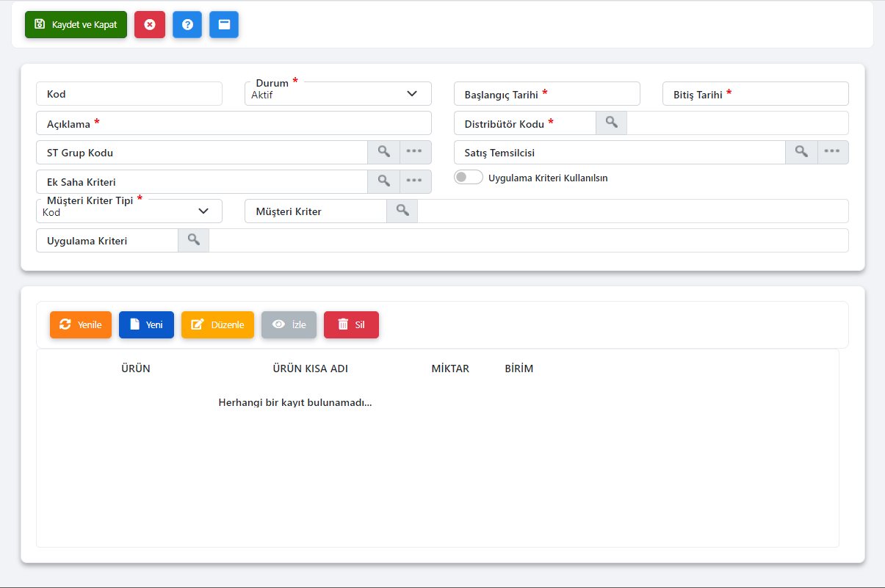Click Ek Saha Kriteri search magnifier
Viewport: 885px width, 588px height.
[383, 181]
